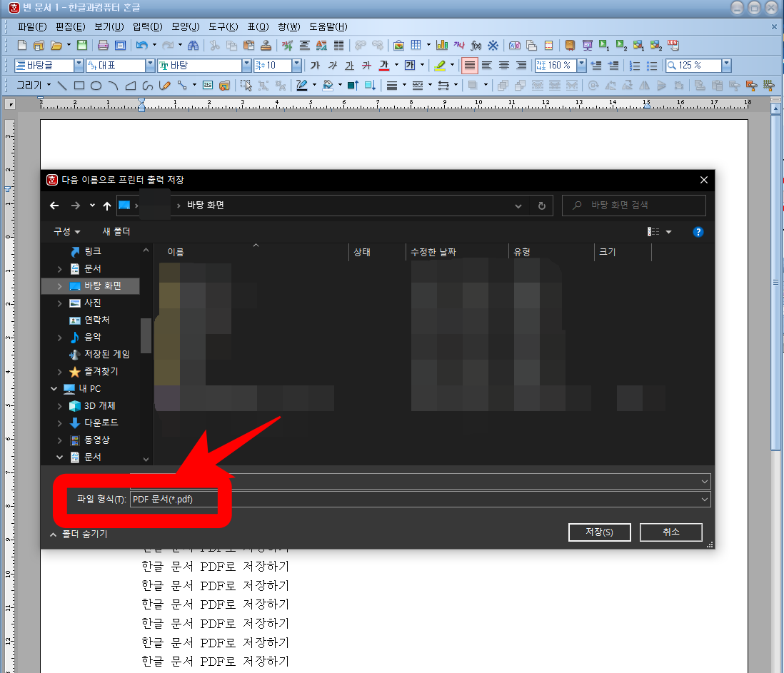Select the rectangle drawing tool
Viewport: 784px width, 673px height.
click(x=79, y=86)
